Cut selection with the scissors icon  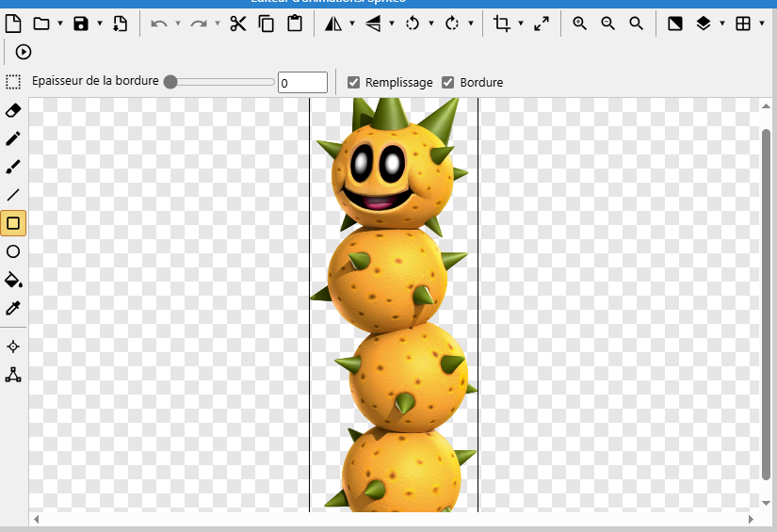tap(238, 24)
